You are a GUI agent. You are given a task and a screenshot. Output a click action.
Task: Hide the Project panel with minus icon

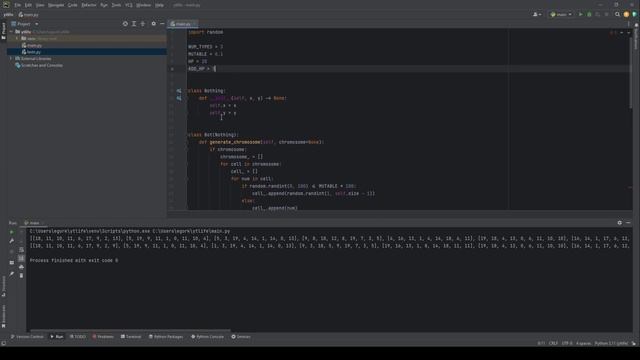(162, 24)
